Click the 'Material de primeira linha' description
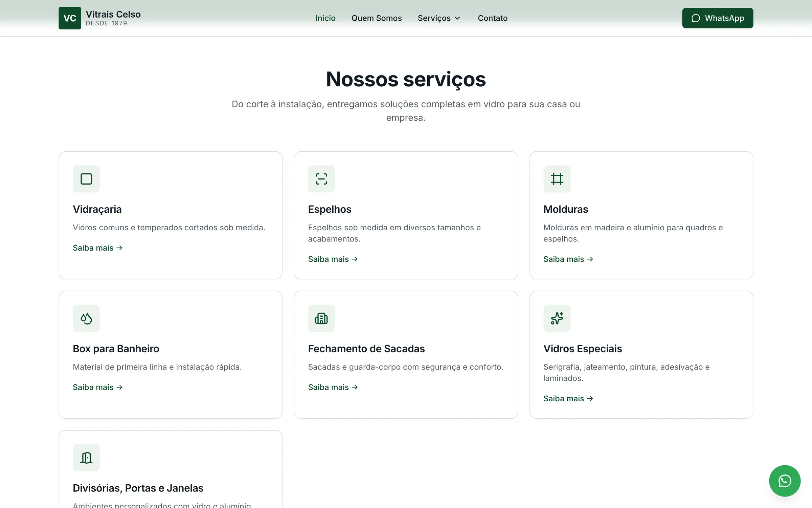 point(157,367)
